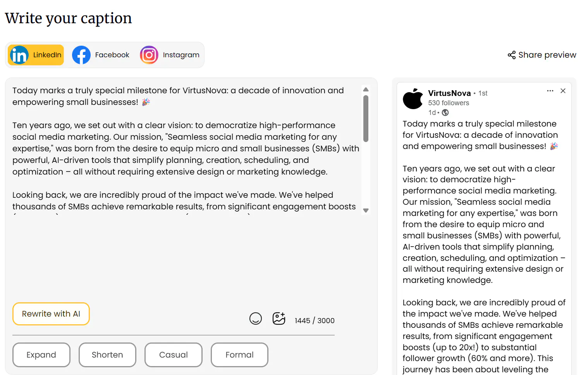
Task: Select the LinkedIn platform tab
Action: pyautogui.click(x=36, y=55)
